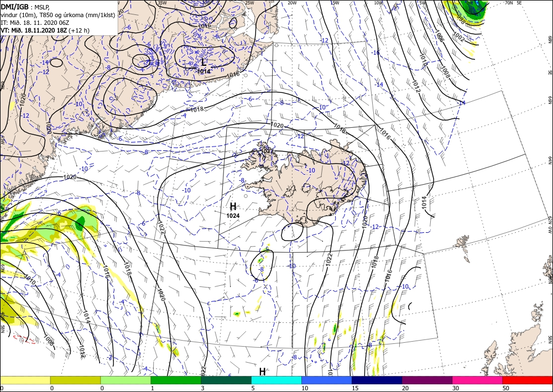Click the '20W' longitude label
This screenshot has height=392, width=553.
[293, 3]
